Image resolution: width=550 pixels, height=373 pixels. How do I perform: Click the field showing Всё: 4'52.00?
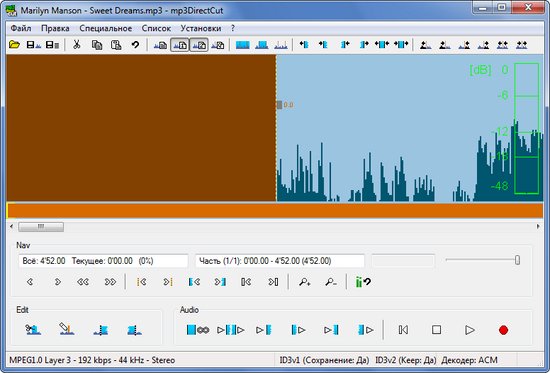(103, 261)
